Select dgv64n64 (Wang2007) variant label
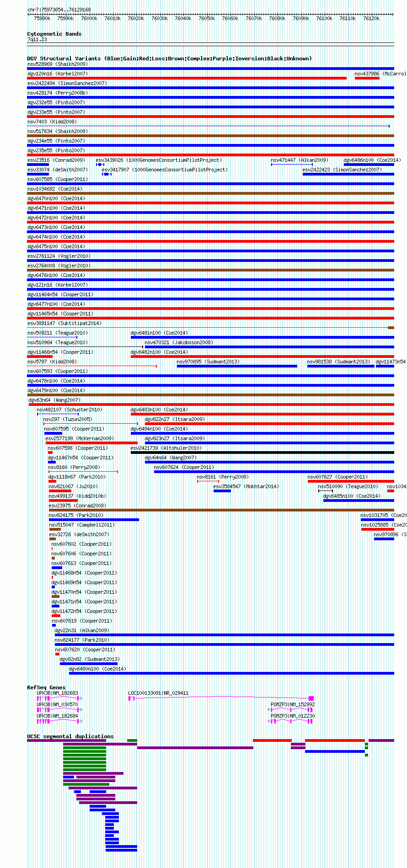The width and height of the screenshot is (407, 868). pos(171,458)
